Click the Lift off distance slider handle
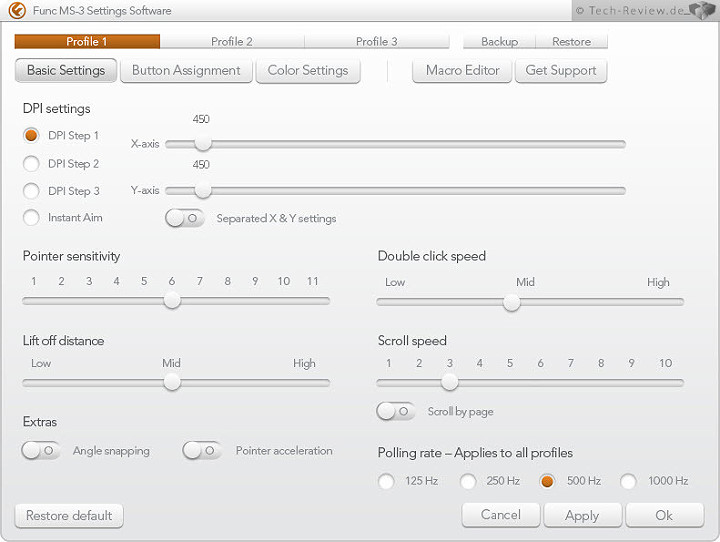720x542 pixels. 172,382
